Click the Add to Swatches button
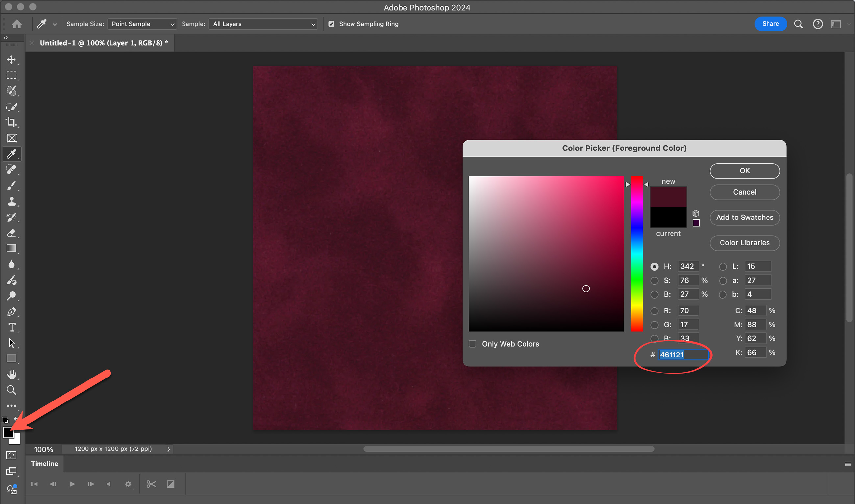This screenshot has width=855, height=504. tap(744, 218)
